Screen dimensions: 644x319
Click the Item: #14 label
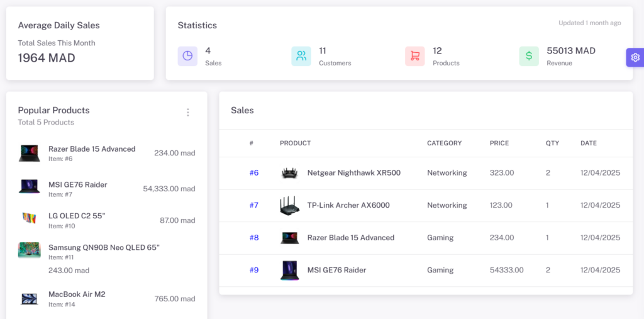coord(60,305)
